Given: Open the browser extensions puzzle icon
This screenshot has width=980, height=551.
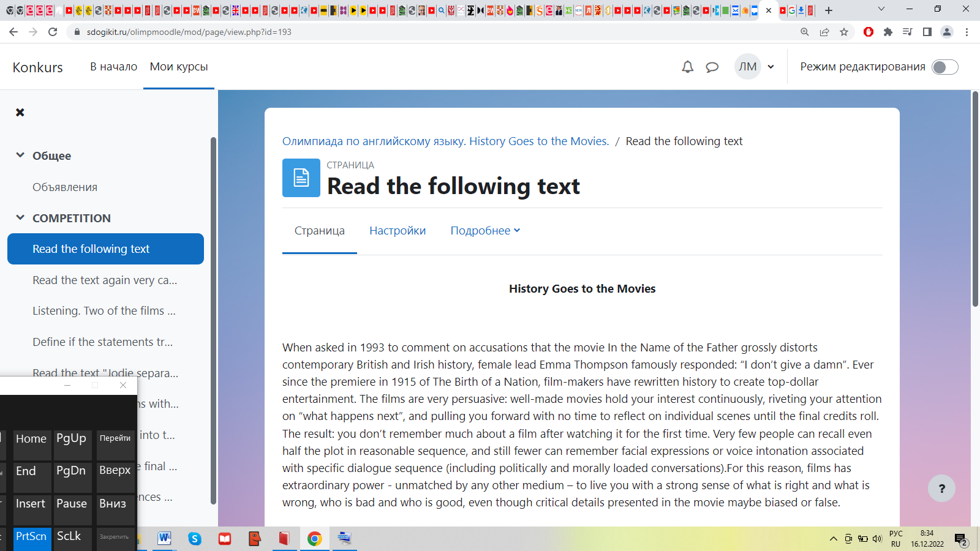Looking at the screenshot, I should click(888, 32).
